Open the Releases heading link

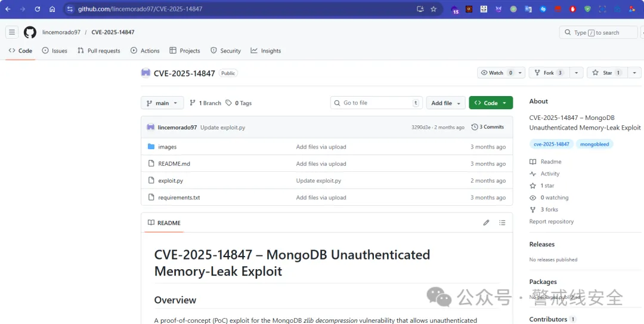tap(541, 244)
